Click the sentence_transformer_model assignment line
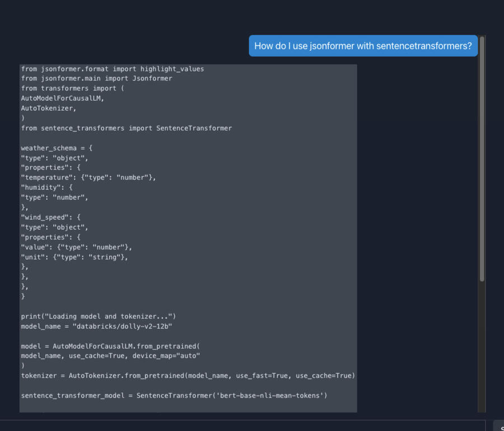The height and width of the screenshot is (431, 504). 174,396
